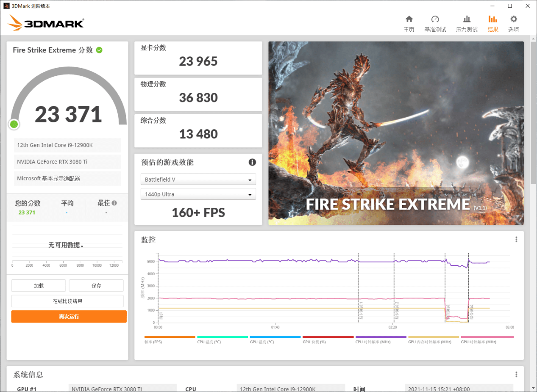Switch to the Results tab
Image resolution: width=537 pixels, height=392 pixels.
(492, 24)
